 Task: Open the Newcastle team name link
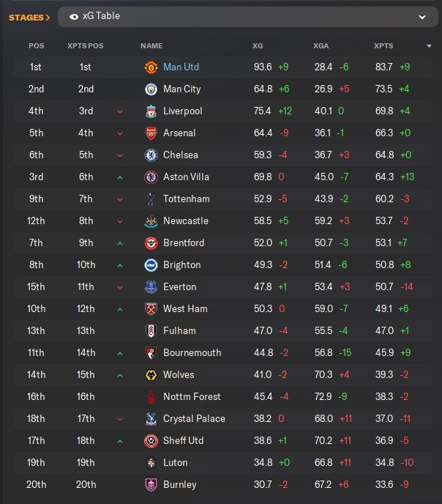185,221
